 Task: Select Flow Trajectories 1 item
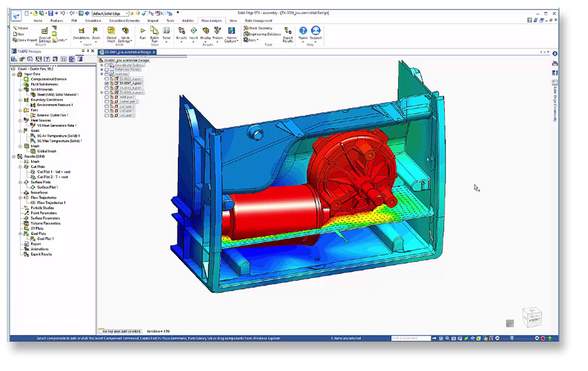coord(51,202)
